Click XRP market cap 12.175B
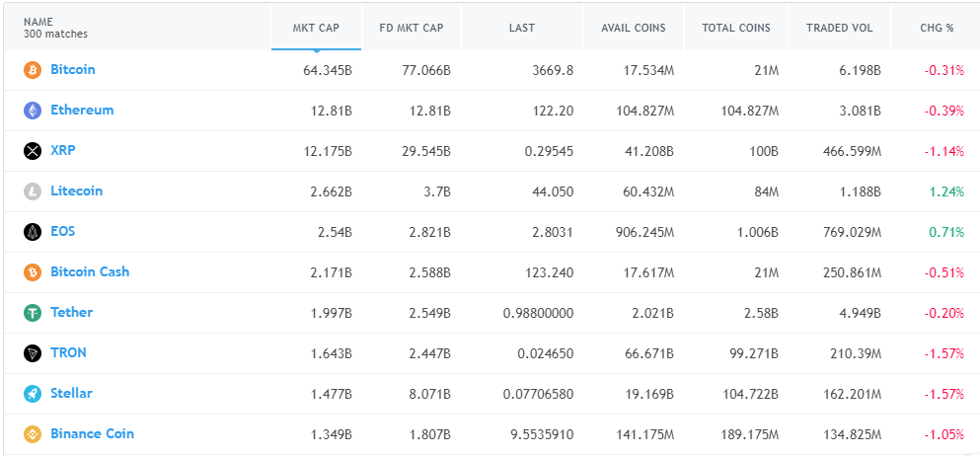This screenshot has height=456, width=980. pyautogui.click(x=328, y=152)
